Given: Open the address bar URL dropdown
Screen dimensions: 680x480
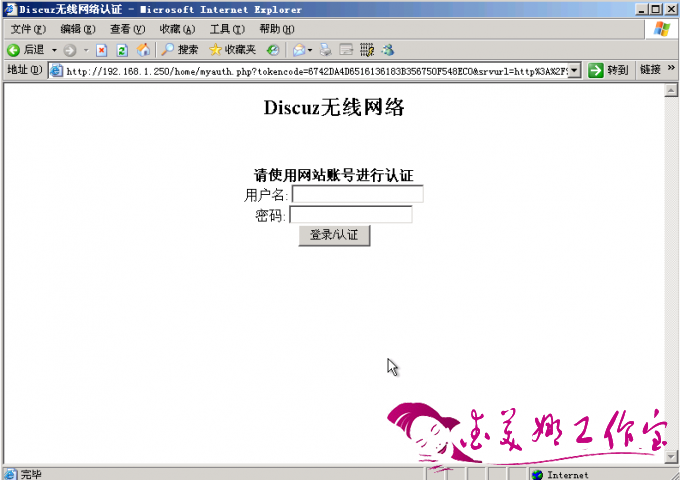Looking at the screenshot, I should coord(574,70).
